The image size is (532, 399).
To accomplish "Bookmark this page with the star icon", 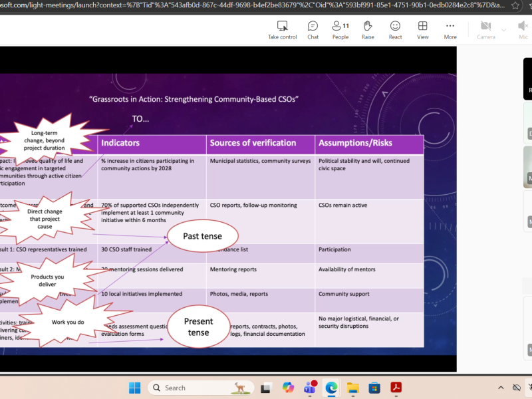I will [x=515, y=5].
